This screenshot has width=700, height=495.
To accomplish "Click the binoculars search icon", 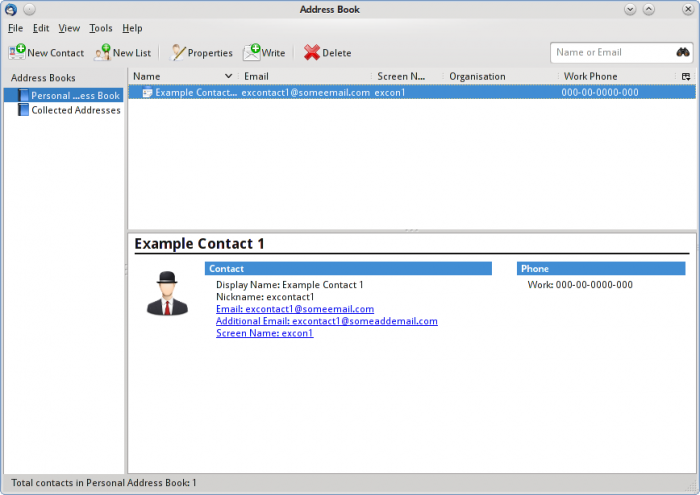I will coord(683,52).
